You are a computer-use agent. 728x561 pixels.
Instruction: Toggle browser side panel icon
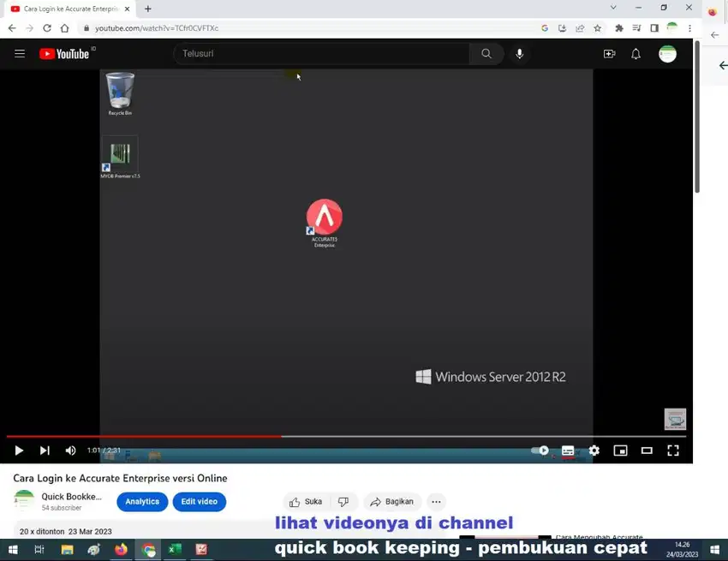pyautogui.click(x=654, y=28)
